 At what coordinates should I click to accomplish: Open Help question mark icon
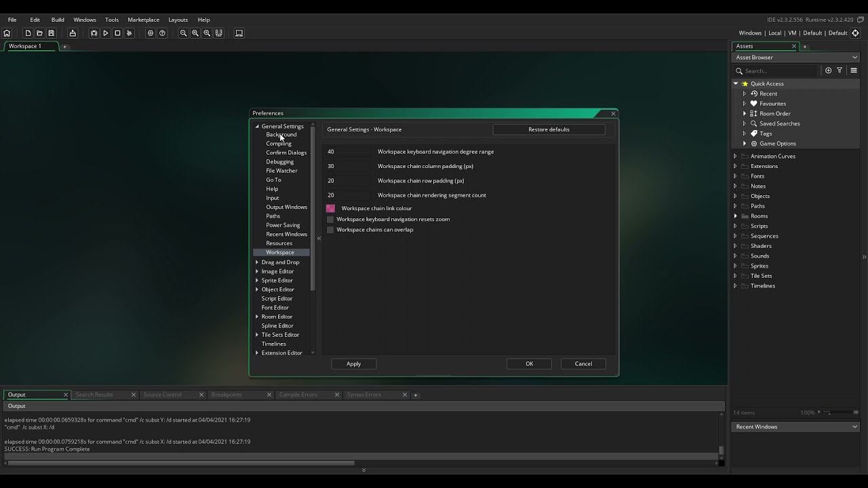[x=162, y=33]
